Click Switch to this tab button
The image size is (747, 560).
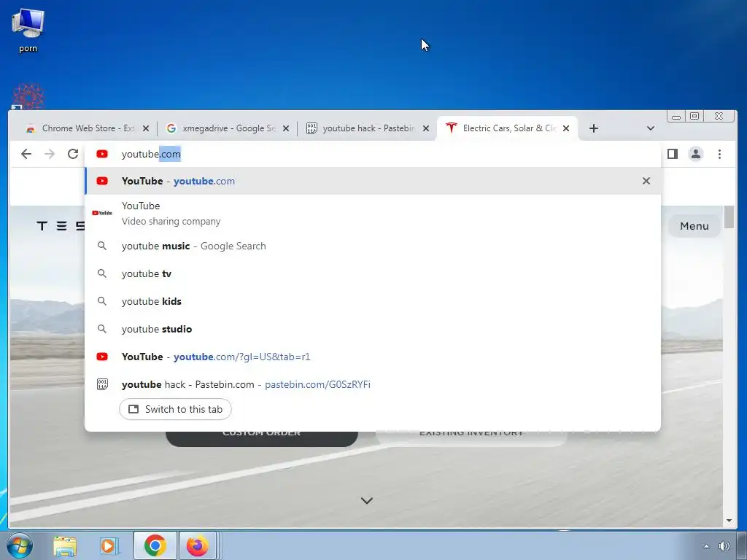tap(175, 410)
